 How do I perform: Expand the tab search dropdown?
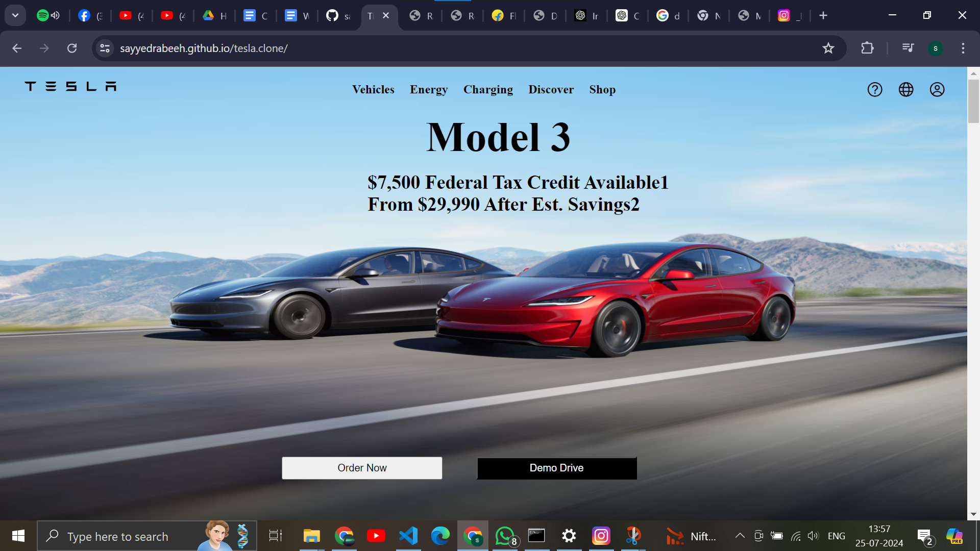(x=15, y=15)
